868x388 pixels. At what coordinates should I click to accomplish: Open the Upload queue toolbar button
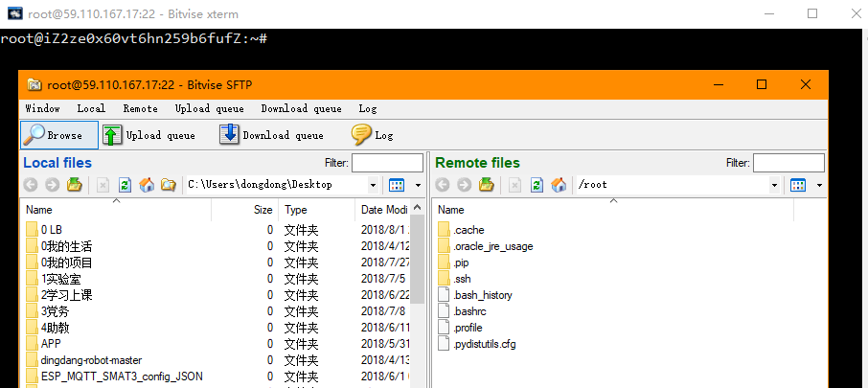click(148, 135)
